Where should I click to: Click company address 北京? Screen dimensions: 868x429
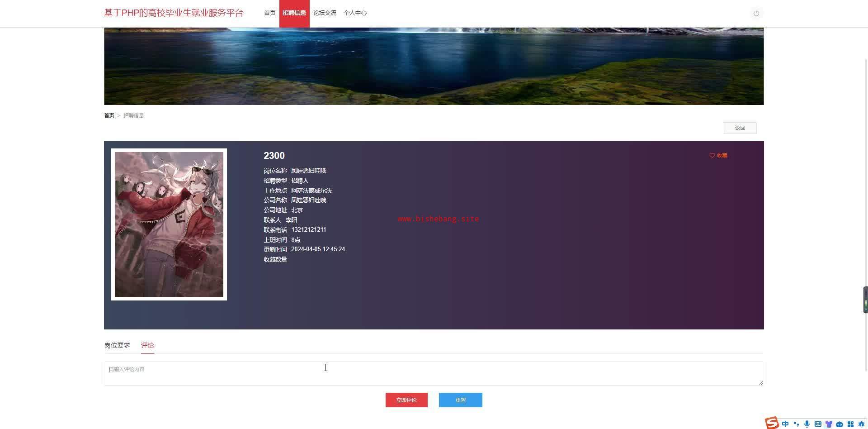pyautogui.click(x=297, y=210)
